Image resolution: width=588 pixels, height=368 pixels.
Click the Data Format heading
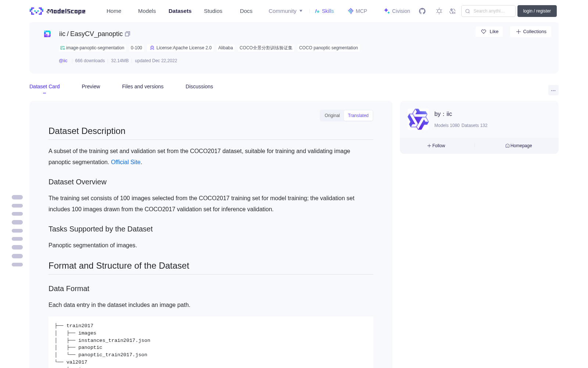(69, 289)
